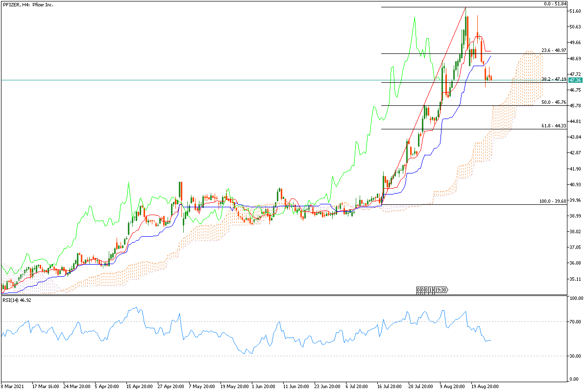
Task: Click the current price tag 47.36
Action: pos(575,80)
